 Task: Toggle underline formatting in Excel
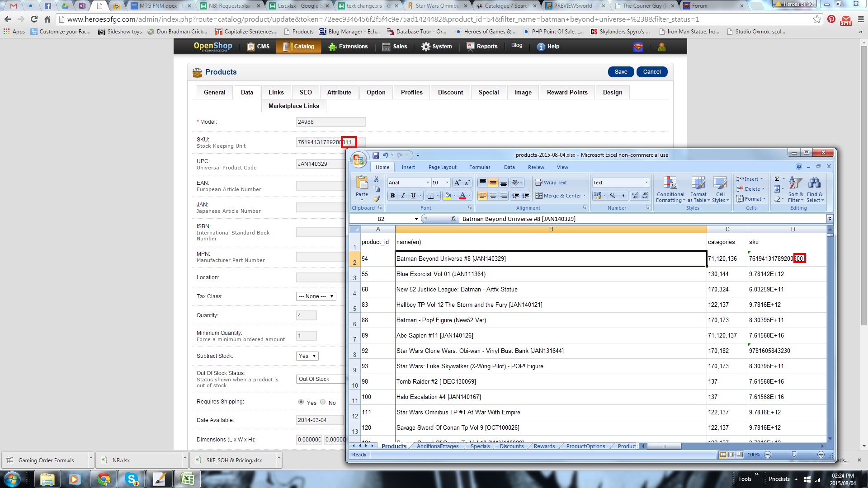pos(413,196)
